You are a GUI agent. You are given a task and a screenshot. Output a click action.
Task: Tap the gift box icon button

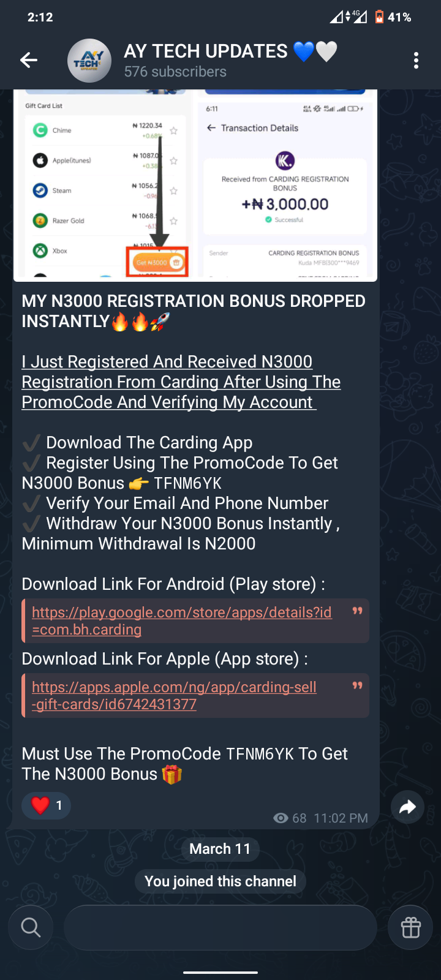point(410,927)
